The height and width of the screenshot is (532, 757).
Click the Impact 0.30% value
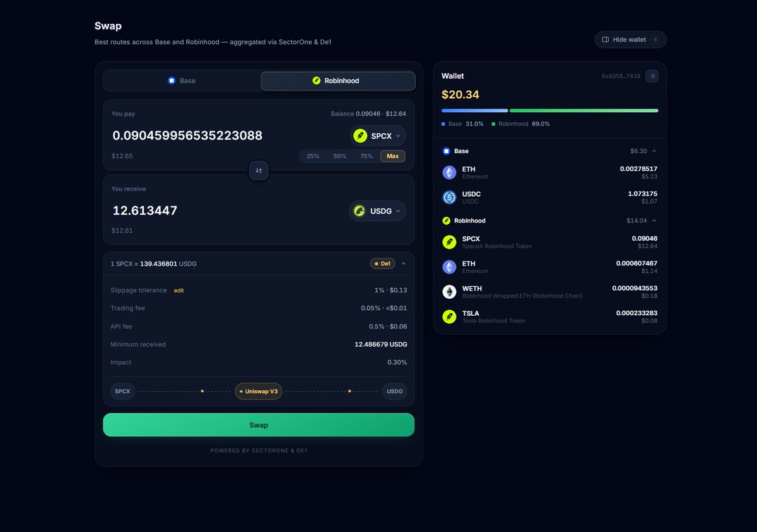coord(397,362)
